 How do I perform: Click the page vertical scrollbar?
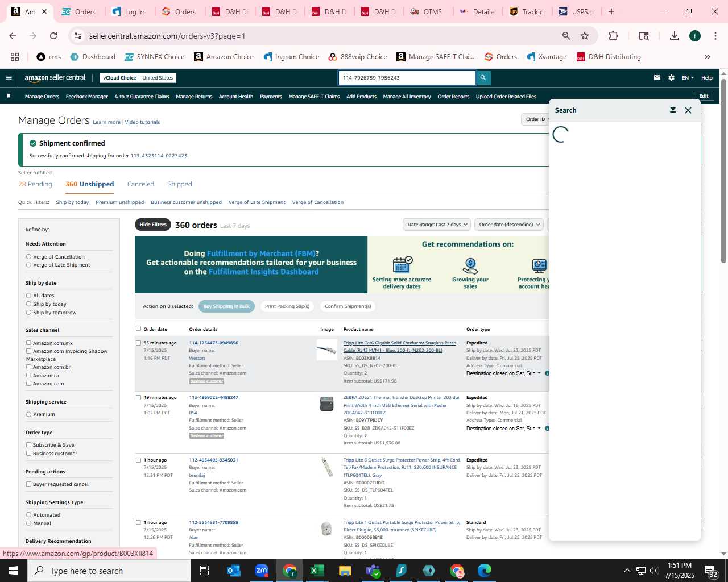pos(723,171)
